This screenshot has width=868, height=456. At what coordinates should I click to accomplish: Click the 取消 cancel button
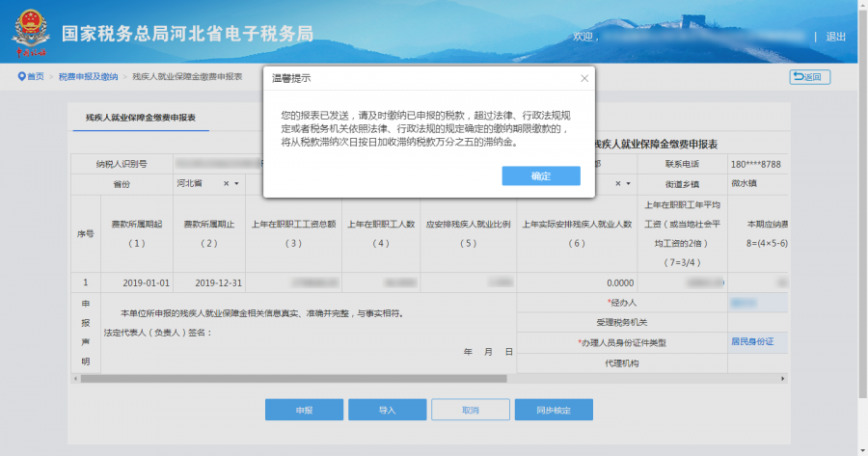tap(470, 410)
